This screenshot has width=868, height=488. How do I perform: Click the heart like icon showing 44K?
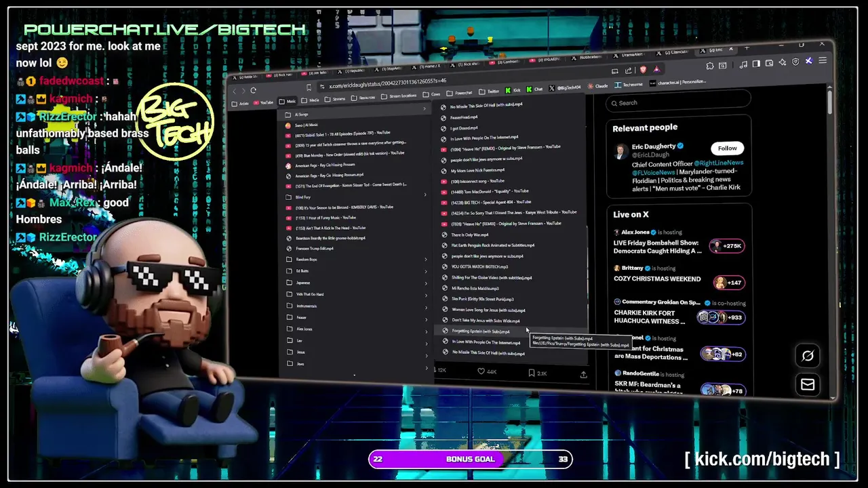click(481, 371)
